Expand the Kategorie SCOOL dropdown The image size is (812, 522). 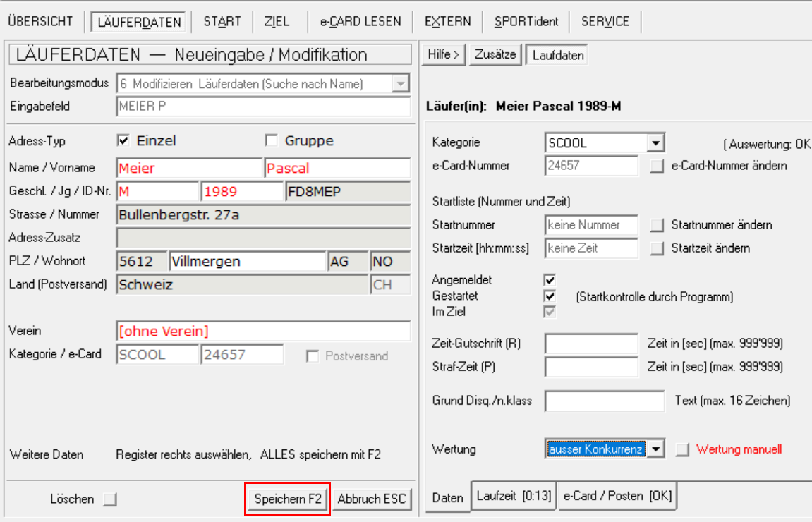[x=656, y=143]
